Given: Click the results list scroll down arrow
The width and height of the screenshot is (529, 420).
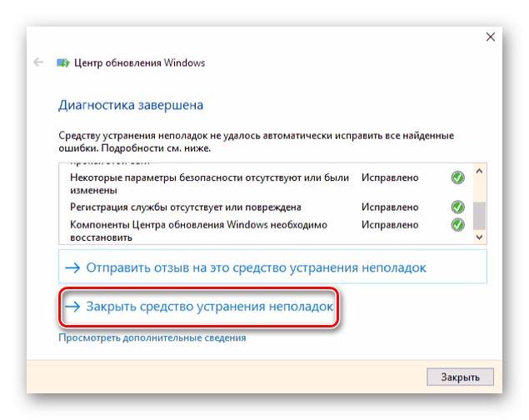Looking at the screenshot, I should click(x=479, y=237).
